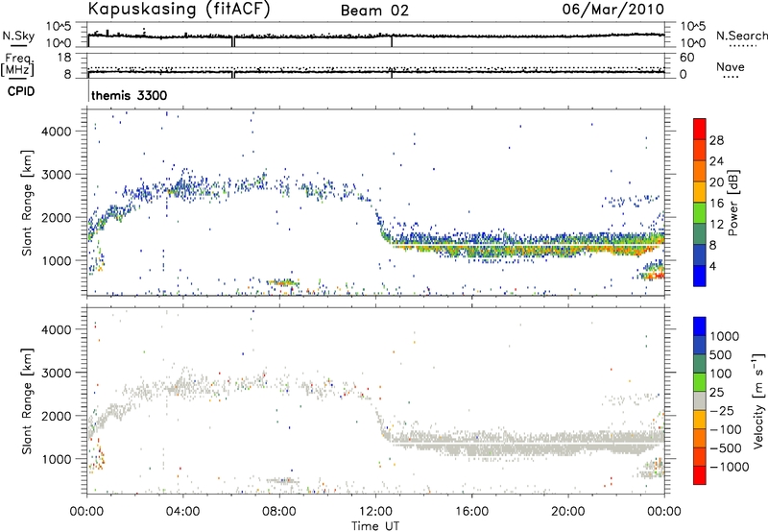
Task: Click the "08:00" time tick label
Action: coord(278,512)
